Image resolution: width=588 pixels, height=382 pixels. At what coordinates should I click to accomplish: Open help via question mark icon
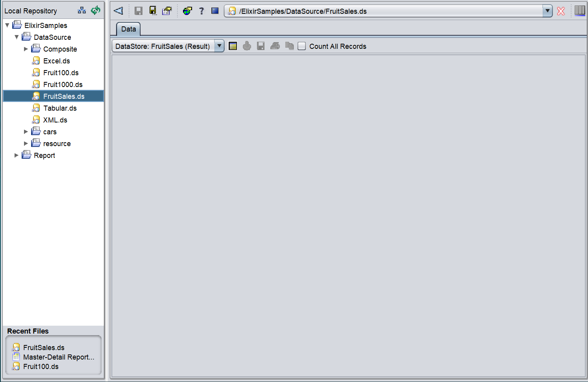pyautogui.click(x=202, y=11)
